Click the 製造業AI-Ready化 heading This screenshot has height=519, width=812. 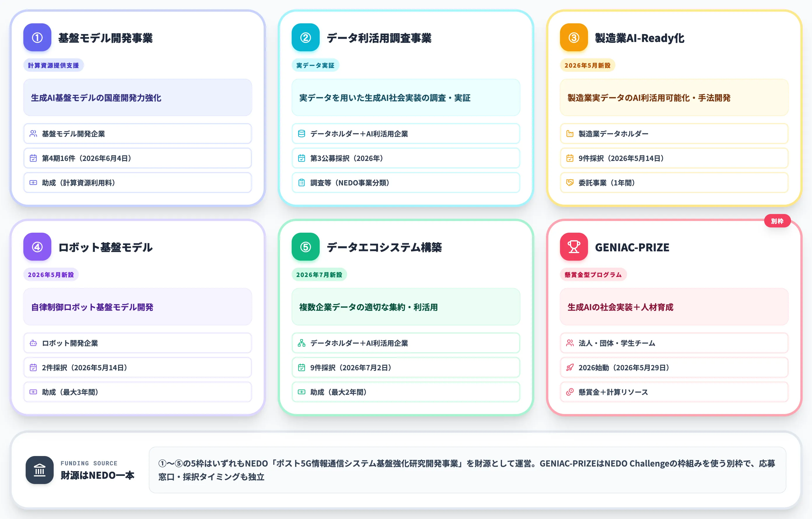tap(640, 38)
